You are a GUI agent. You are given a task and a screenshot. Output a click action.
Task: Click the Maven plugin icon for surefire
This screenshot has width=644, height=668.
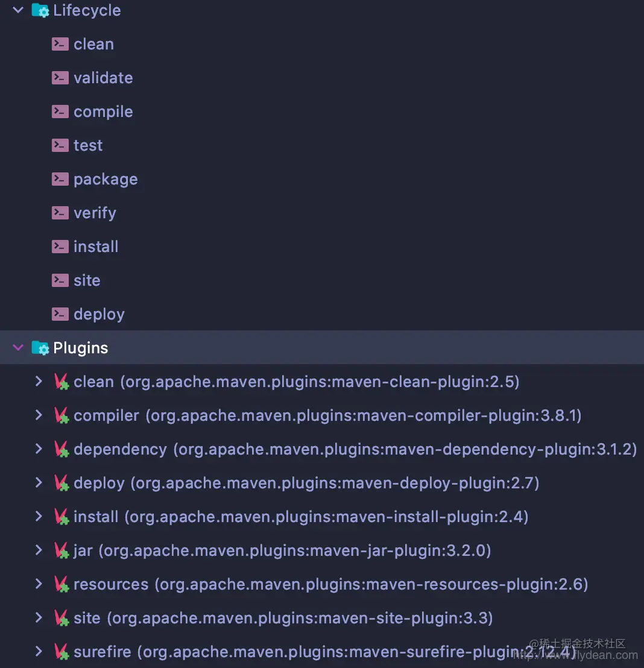point(62,652)
